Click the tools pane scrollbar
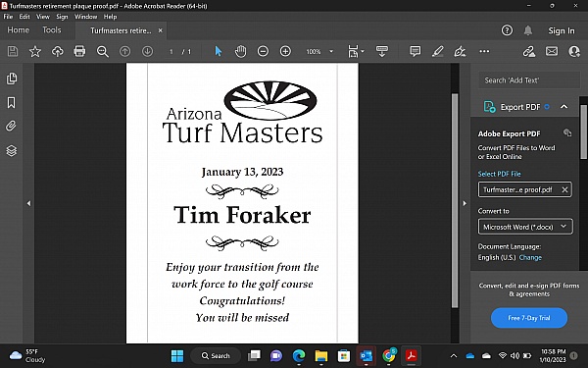The width and height of the screenshot is (588, 368). pos(583,131)
